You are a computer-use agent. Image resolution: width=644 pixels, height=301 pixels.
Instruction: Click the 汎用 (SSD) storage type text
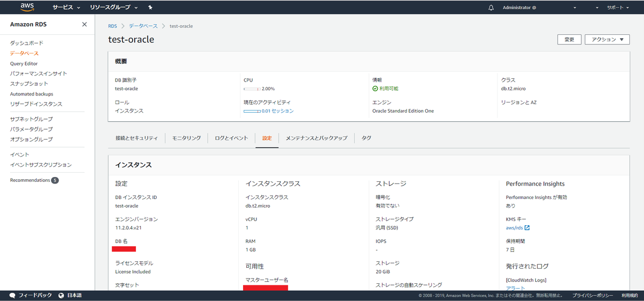coord(387,227)
